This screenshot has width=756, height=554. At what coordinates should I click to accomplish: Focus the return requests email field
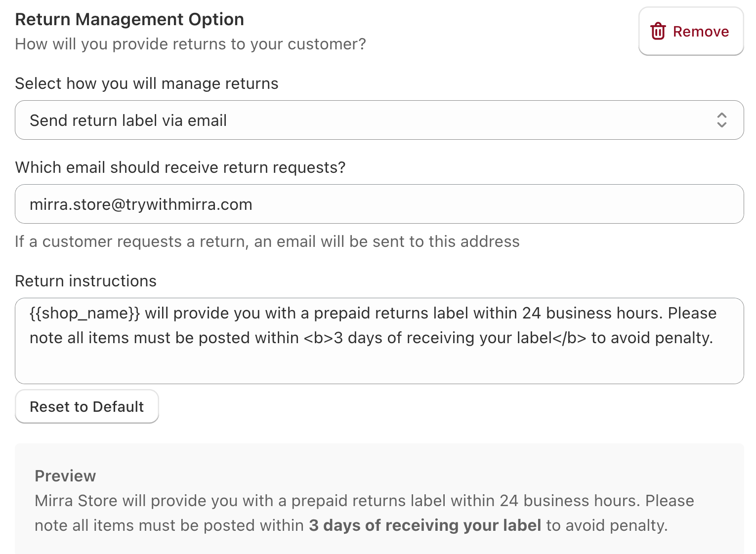click(378, 204)
